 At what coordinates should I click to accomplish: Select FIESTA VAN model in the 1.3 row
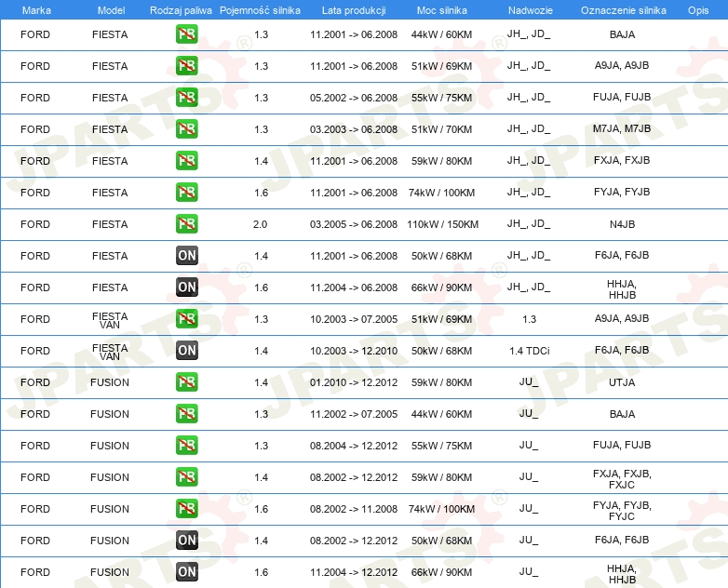point(110,320)
